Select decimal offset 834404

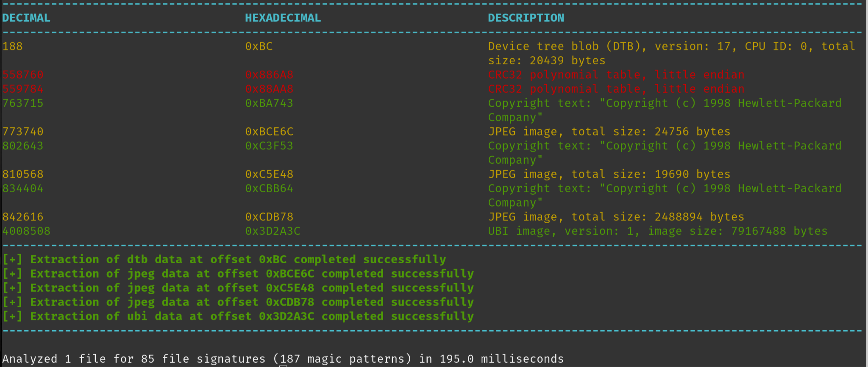(x=23, y=188)
